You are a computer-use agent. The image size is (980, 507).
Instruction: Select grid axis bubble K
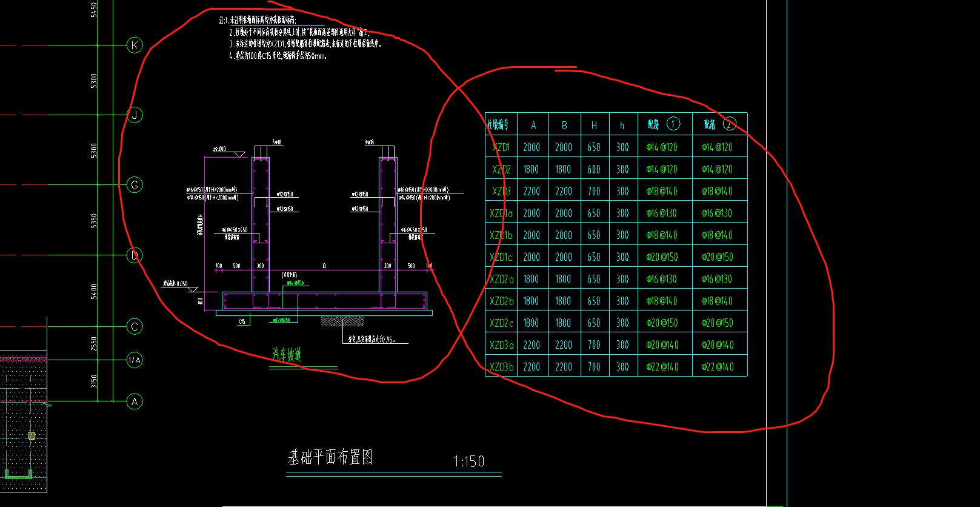tap(135, 45)
